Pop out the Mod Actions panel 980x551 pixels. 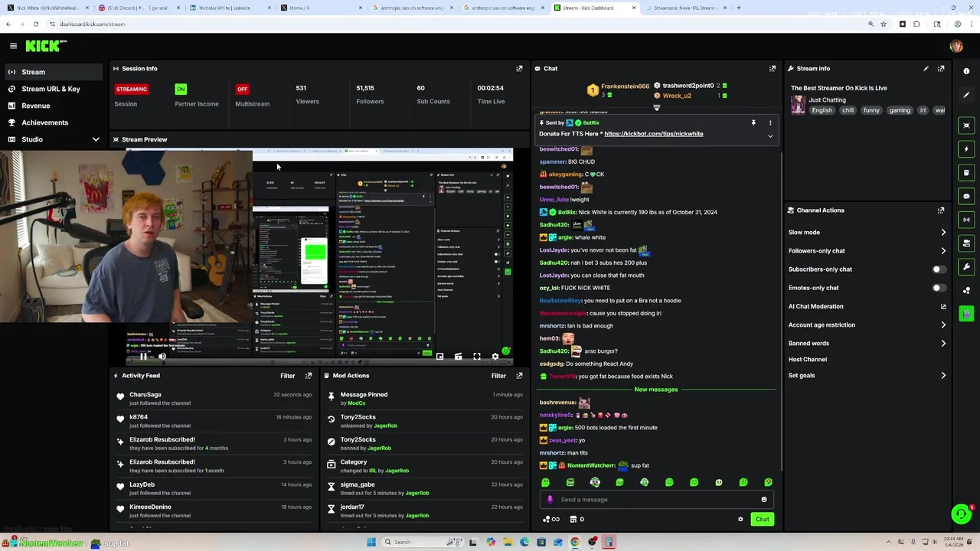[519, 376]
